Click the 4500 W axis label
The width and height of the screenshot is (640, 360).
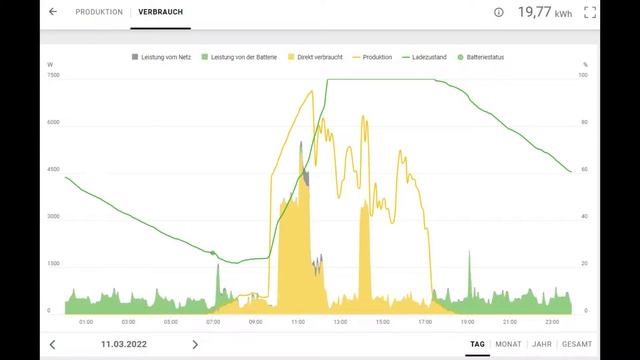click(53, 169)
